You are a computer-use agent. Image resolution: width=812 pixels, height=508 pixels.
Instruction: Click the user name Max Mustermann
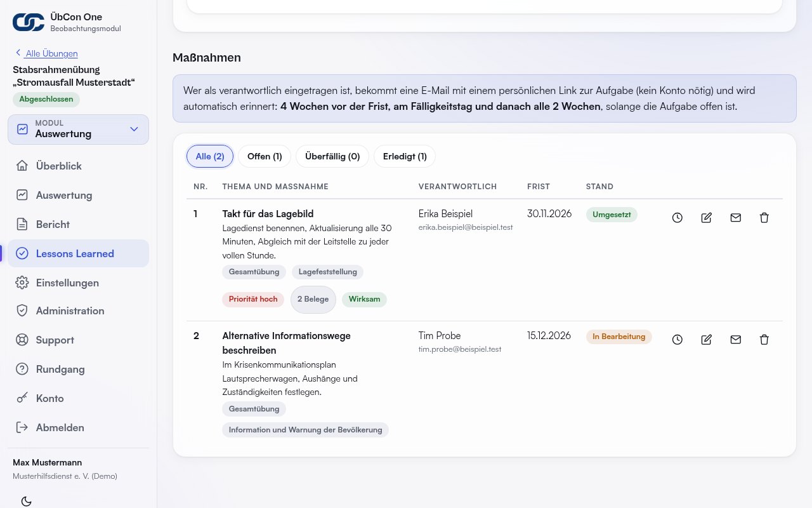point(48,462)
